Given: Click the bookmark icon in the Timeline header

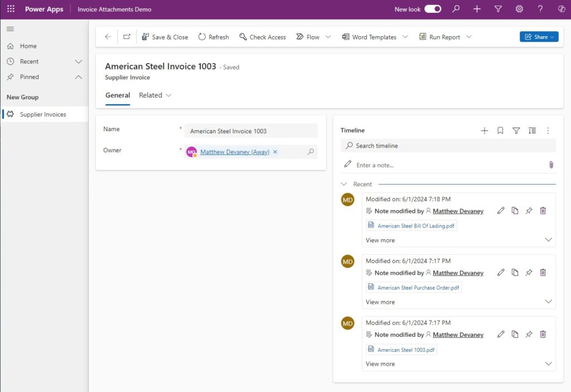Looking at the screenshot, I should coord(500,130).
